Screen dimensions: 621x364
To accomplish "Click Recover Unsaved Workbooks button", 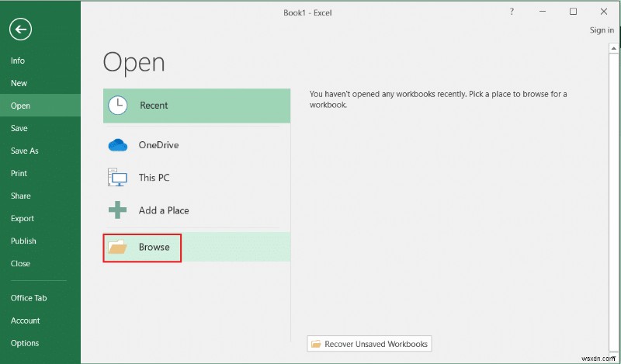I will pos(369,344).
